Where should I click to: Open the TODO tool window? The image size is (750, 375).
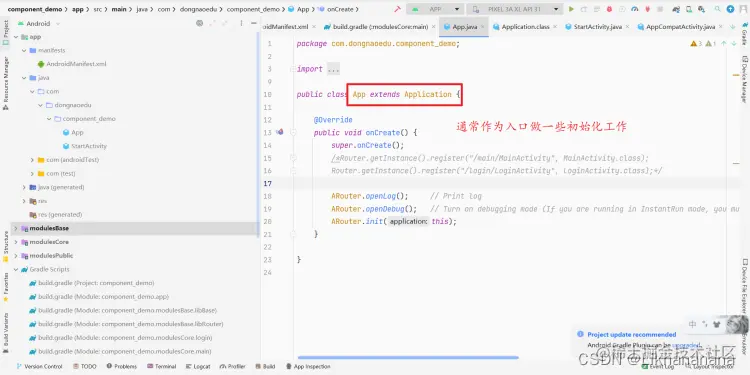click(x=85, y=366)
